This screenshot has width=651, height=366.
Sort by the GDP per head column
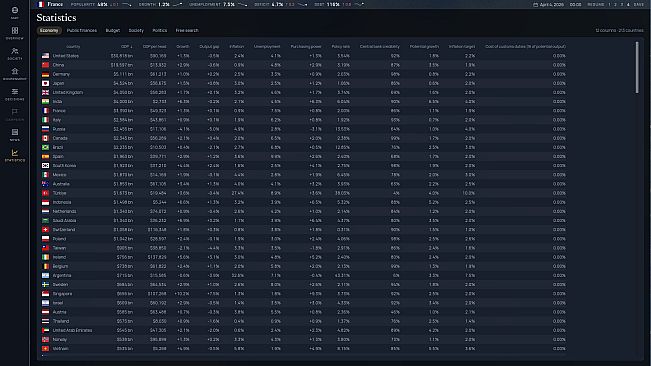click(x=154, y=46)
